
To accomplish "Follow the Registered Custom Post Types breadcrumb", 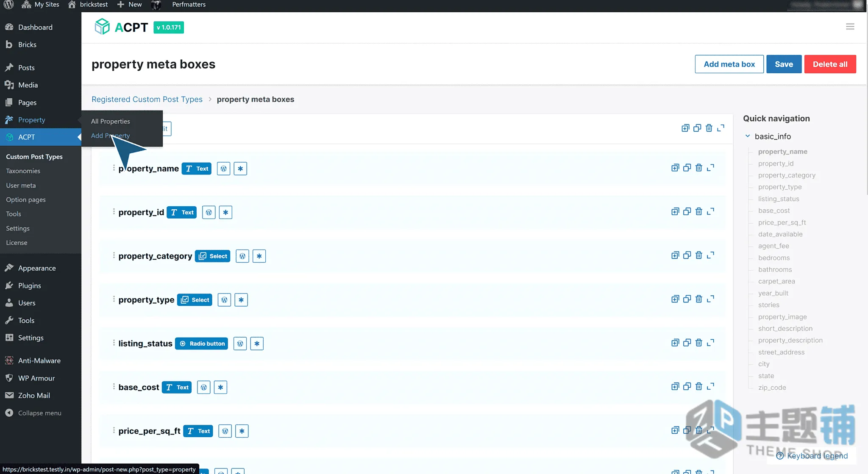I will coord(147,99).
